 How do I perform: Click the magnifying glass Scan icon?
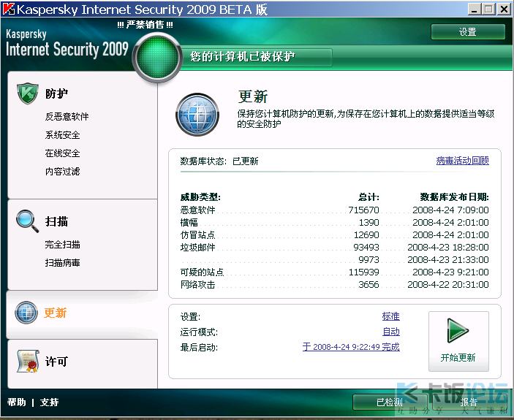(x=28, y=221)
